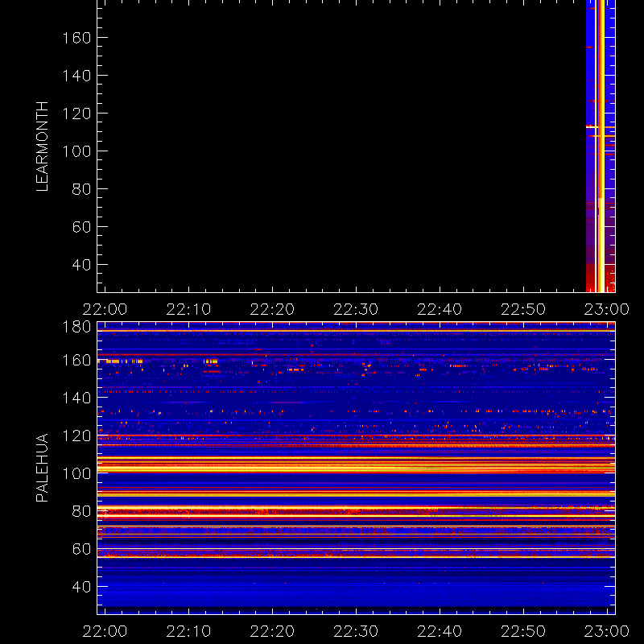The width and height of the screenshot is (644, 644).
Task: Choose the 22:00 time label under the Palehua plot
Action: click(x=105, y=631)
